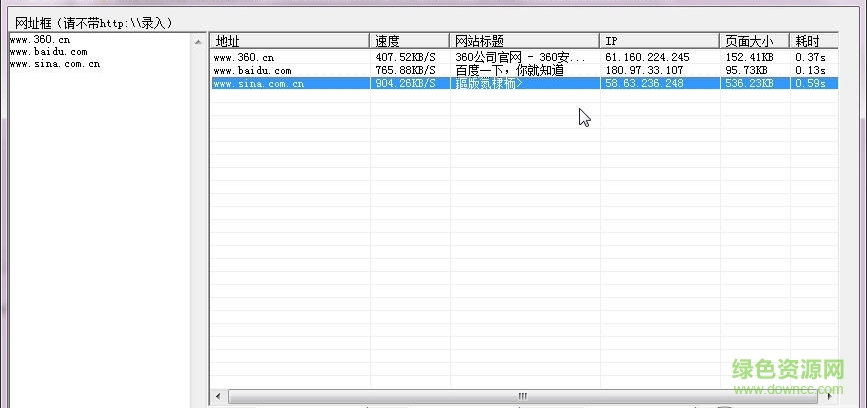This screenshot has height=408, width=867.
Task: Click speed value 407.52KB/S
Action: pyautogui.click(x=405, y=57)
